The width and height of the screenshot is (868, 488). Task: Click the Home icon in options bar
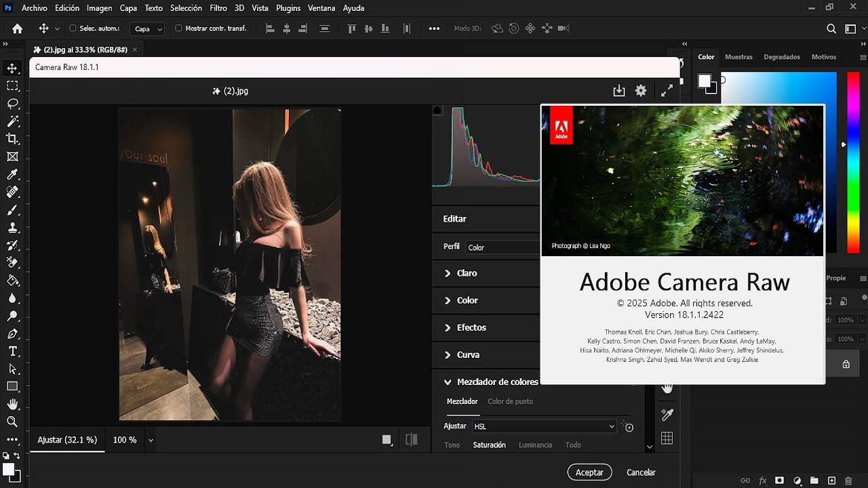(18, 28)
